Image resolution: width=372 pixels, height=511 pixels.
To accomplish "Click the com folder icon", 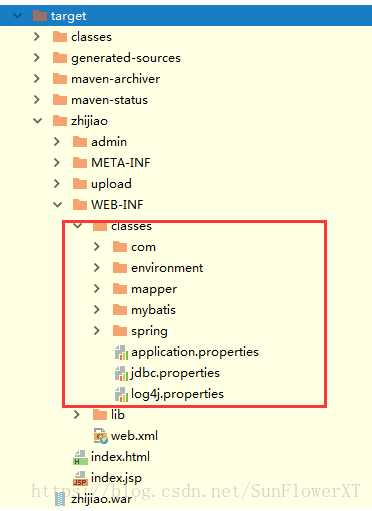I will tap(120, 246).
